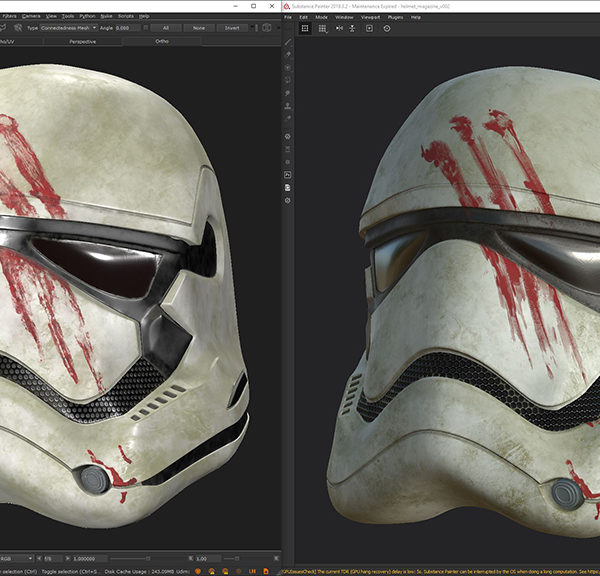The image size is (600, 576).
Task: Open Python menu in Mari window
Action: 87,16
